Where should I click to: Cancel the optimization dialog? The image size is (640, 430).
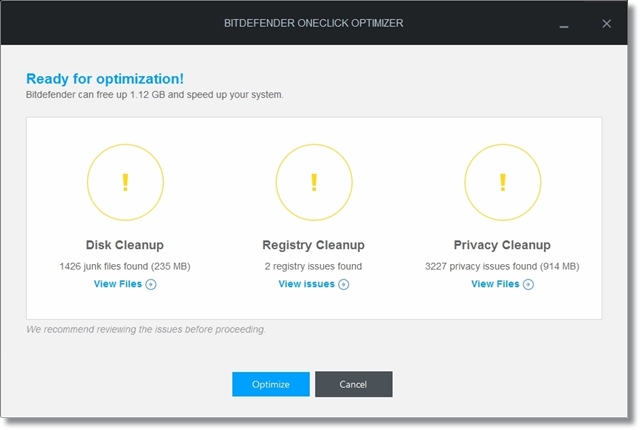click(x=353, y=384)
